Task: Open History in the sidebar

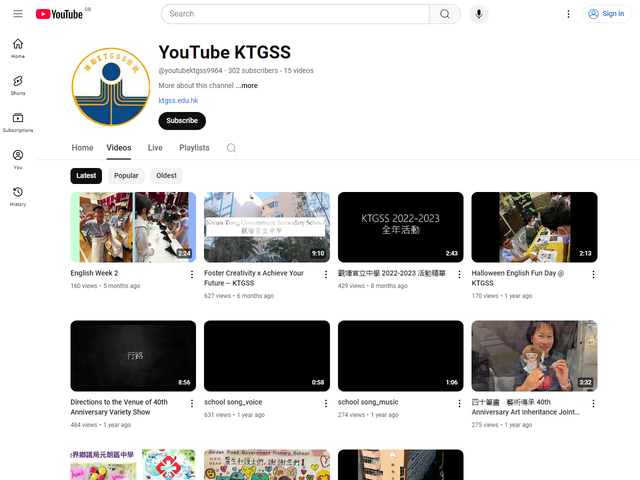Action: (18, 196)
